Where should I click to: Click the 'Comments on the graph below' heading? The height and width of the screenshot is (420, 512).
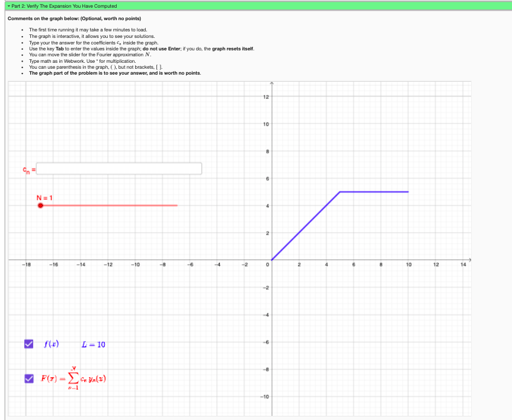tap(75, 18)
